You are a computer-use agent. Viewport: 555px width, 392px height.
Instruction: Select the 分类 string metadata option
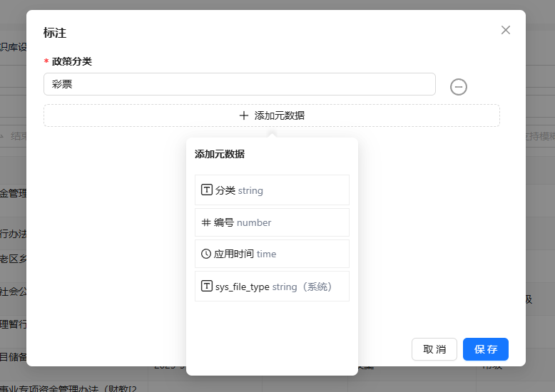(272, 190)
